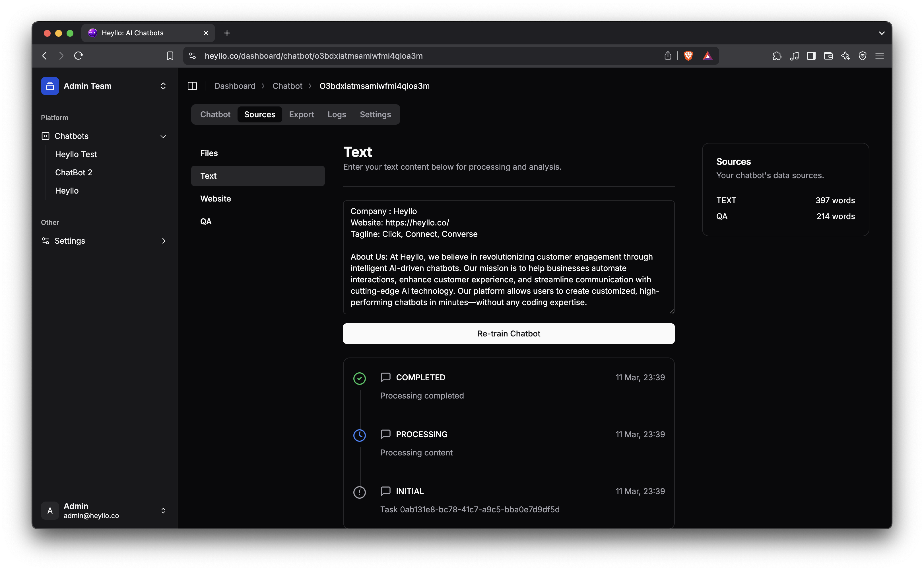Click the admin@heyllo.co email text
The width and height of the screenshot is (924, 571).
pyautogui.click(x=91, y=516)
